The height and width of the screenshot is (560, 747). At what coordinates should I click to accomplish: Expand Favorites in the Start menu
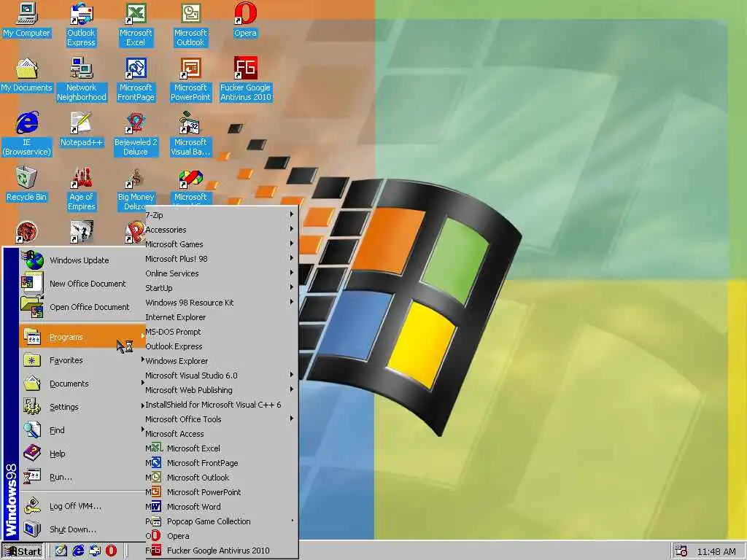click(x=82, y=360)
